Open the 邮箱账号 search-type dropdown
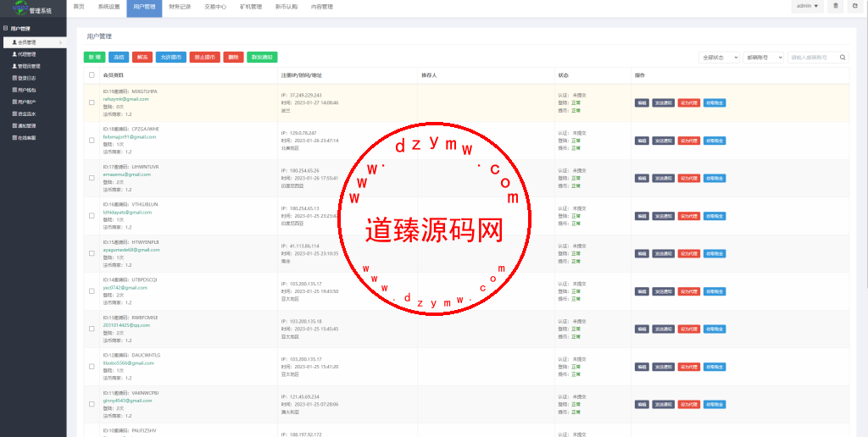The image size is (868, 437). click(x=764, y=58)
